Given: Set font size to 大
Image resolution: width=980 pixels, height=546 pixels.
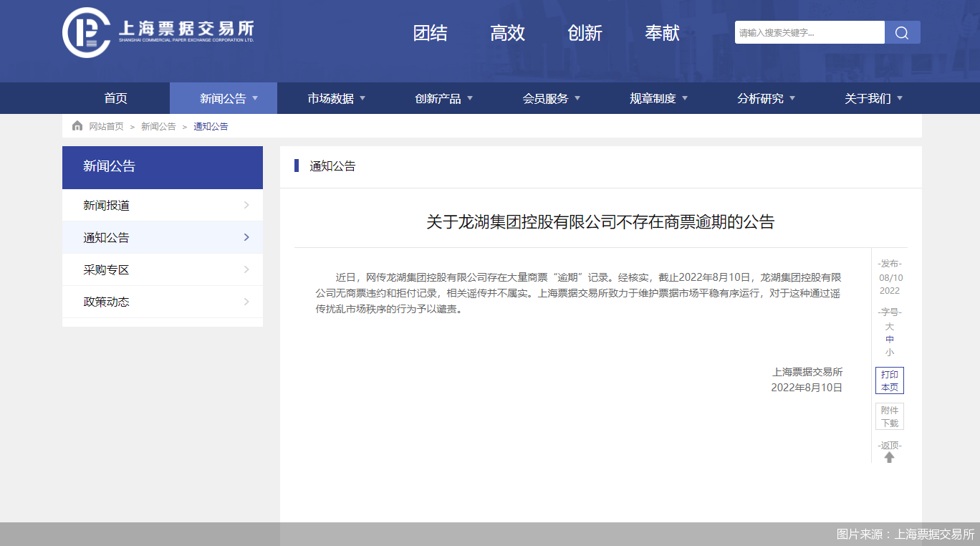Looking at the screenshot, I should pos(890,327).
